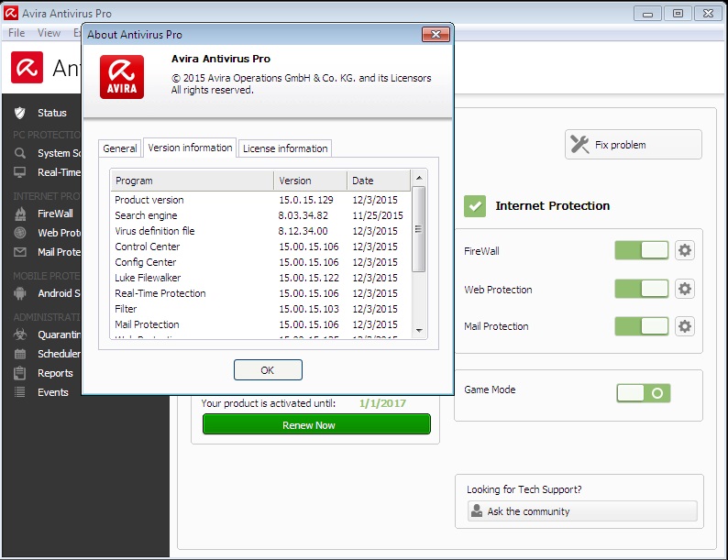Click the Ask the community person icon
Image resolution: width=728 pixels, height=560 pixels.
(x=477, y=511)
